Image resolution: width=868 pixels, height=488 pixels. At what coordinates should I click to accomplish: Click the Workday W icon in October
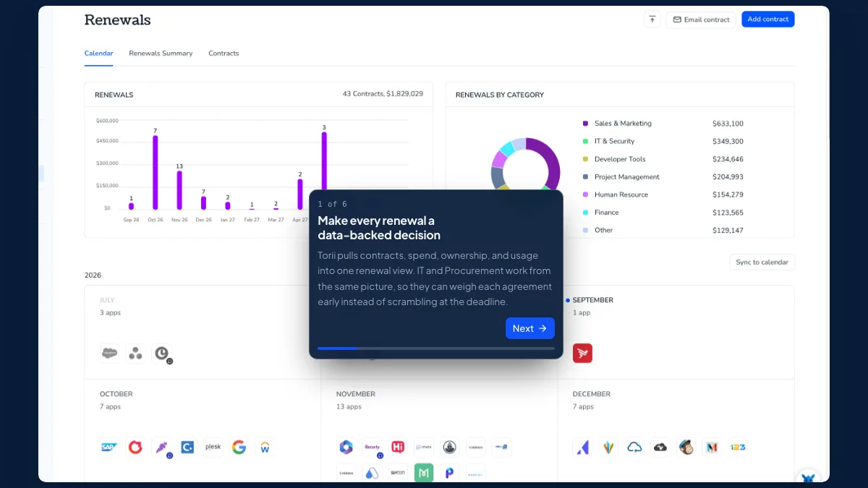(265, 448)
